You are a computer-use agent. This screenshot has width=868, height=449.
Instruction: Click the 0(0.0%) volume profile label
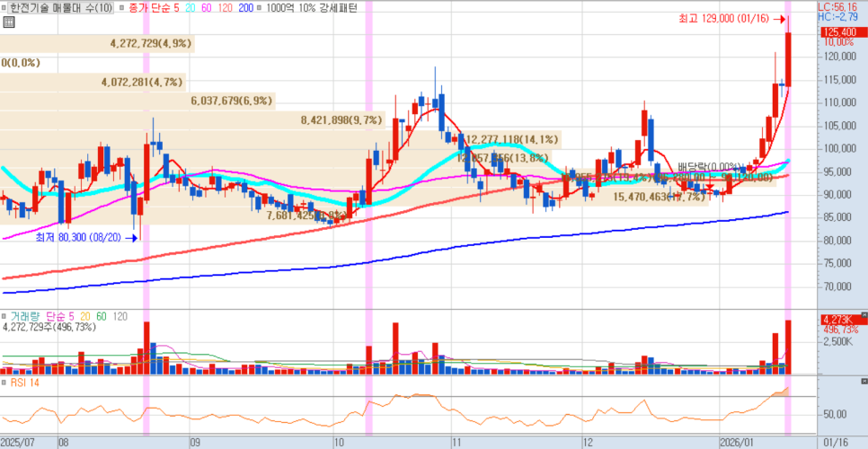21,63
